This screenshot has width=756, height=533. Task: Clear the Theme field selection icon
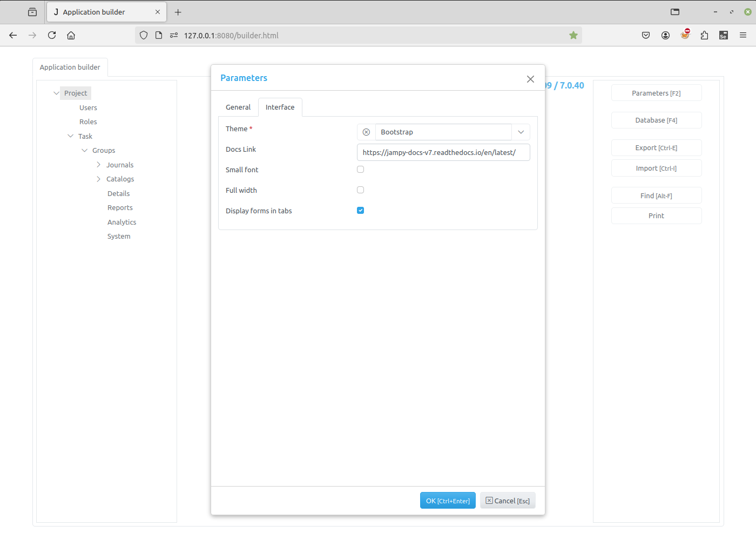(x=366, y=132)
